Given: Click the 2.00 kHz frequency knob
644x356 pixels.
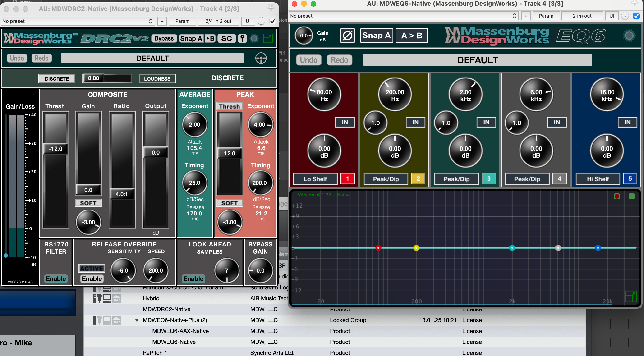Looking at the screenshot, I should click(x=465, y=95).
